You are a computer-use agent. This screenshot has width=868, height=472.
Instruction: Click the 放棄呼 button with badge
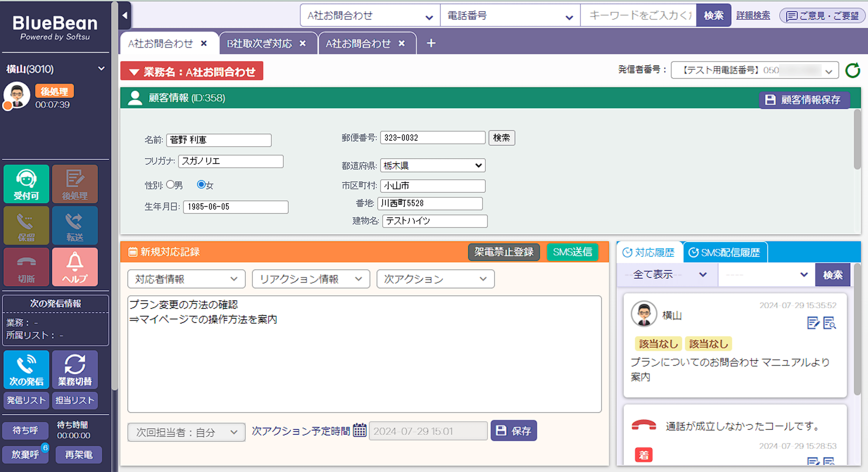[25, 455]
